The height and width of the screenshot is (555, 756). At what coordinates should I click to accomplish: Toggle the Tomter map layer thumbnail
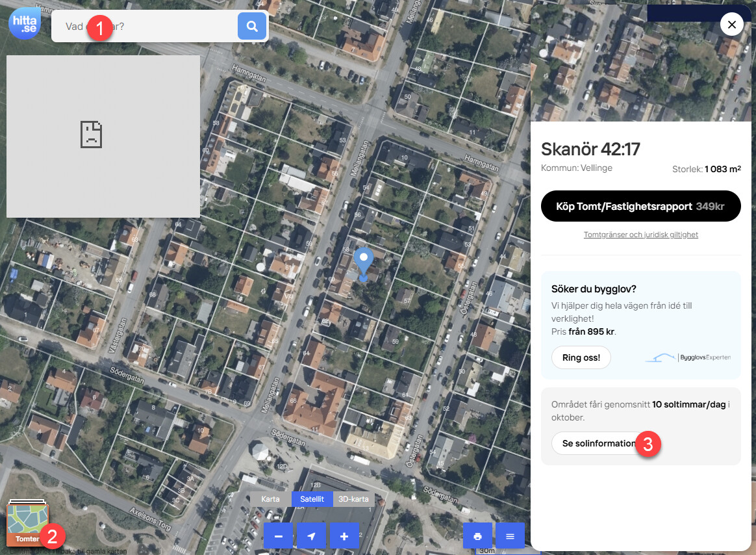pos(27,524)
